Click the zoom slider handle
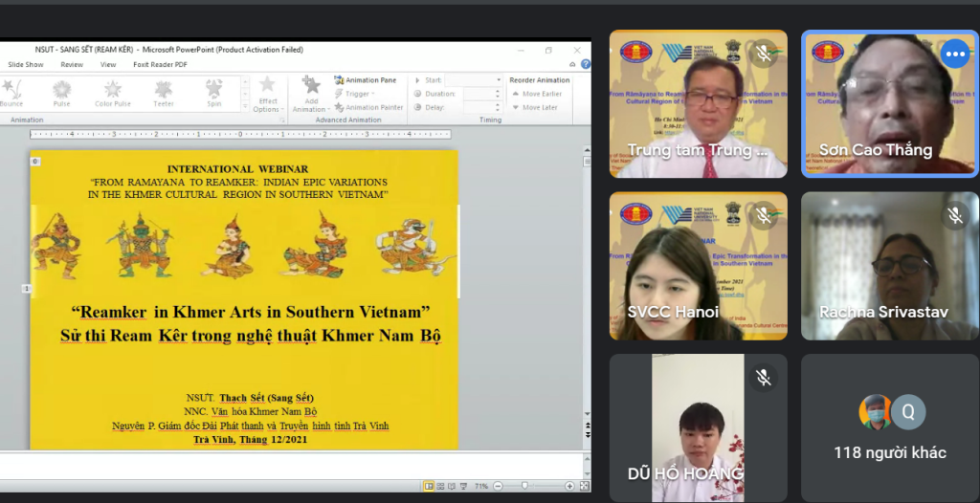 (x=524, y=486)
